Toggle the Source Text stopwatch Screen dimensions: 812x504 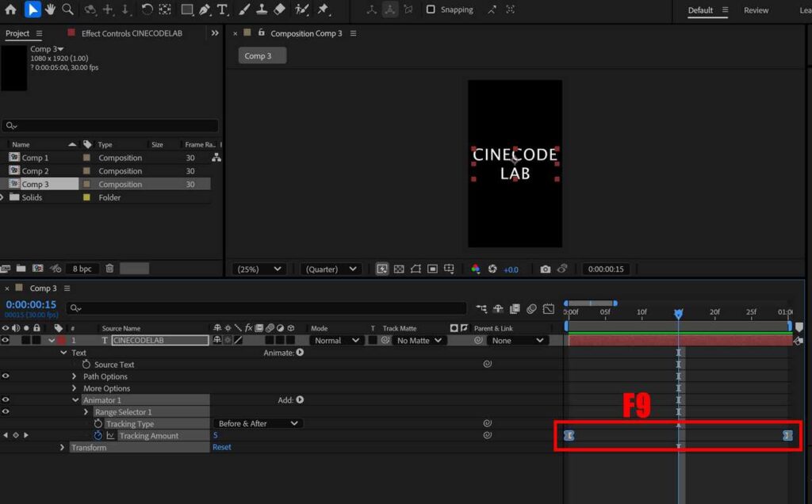pos(86,365)
